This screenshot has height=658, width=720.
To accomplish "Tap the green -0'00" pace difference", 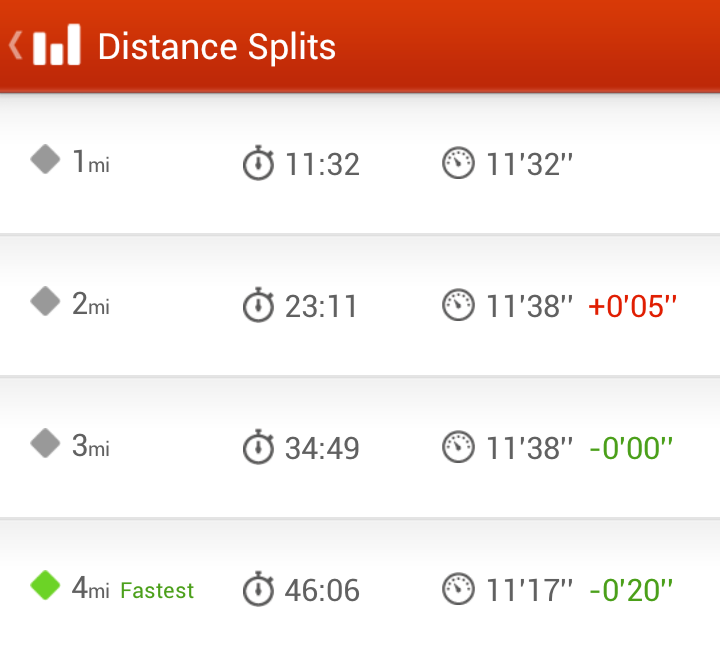I will tap(631, 448).
